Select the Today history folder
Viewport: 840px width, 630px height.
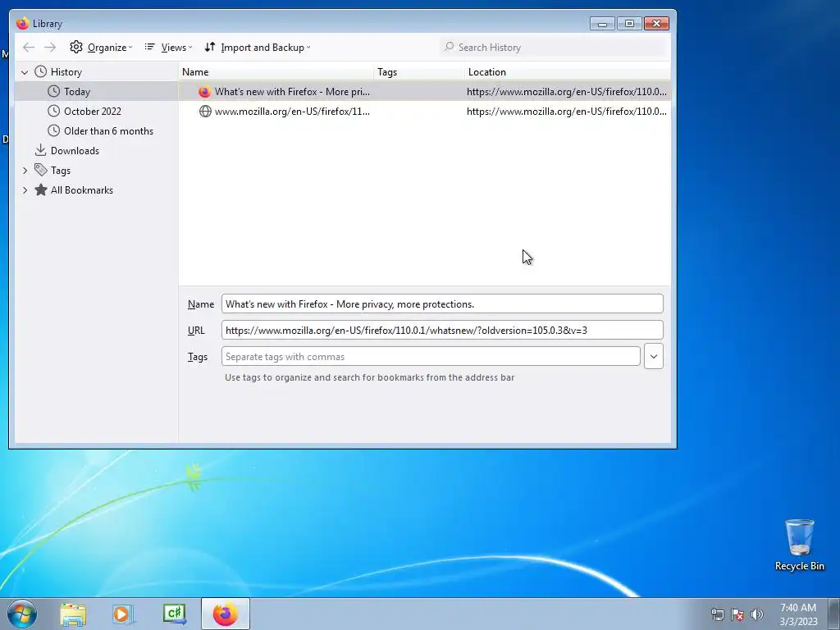tap(97, 92)
